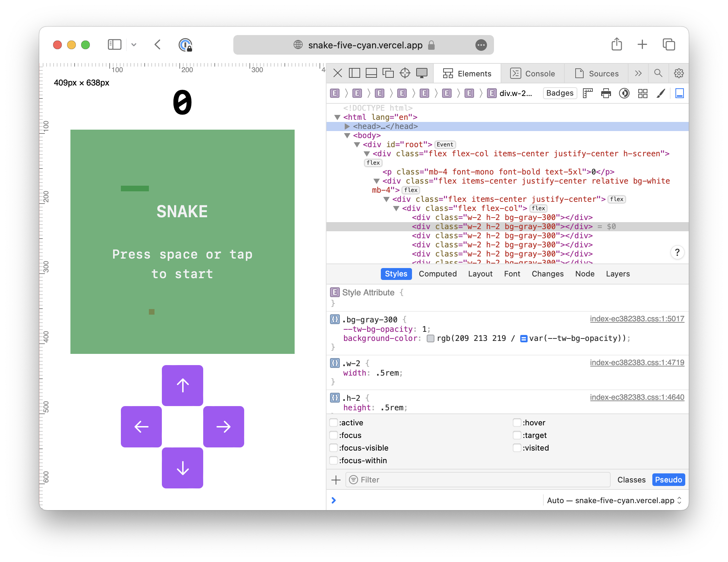Click the paint brush edit icon

(x=661, y=94)
